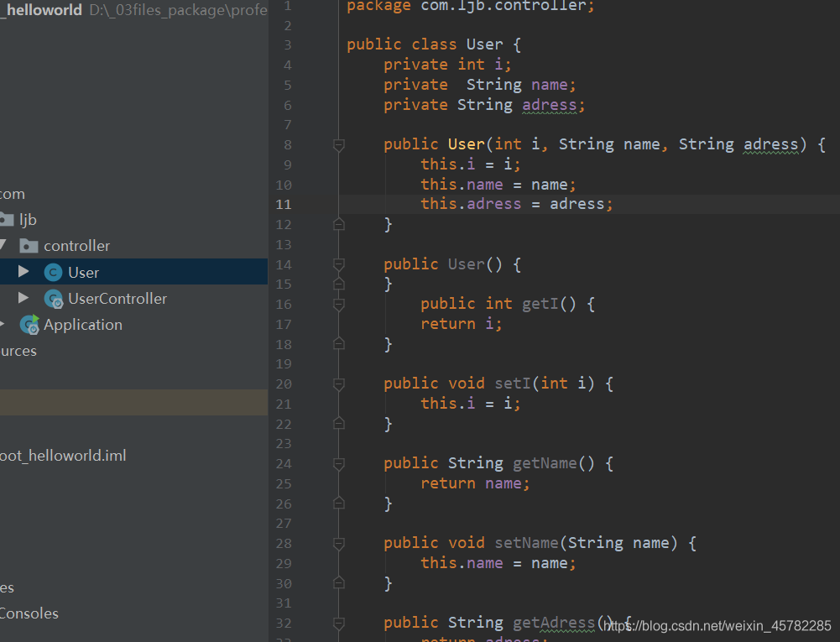Select the Consoles entry in project tree
This screenshot has width=840, height=642.
click(x=29, y=613)
